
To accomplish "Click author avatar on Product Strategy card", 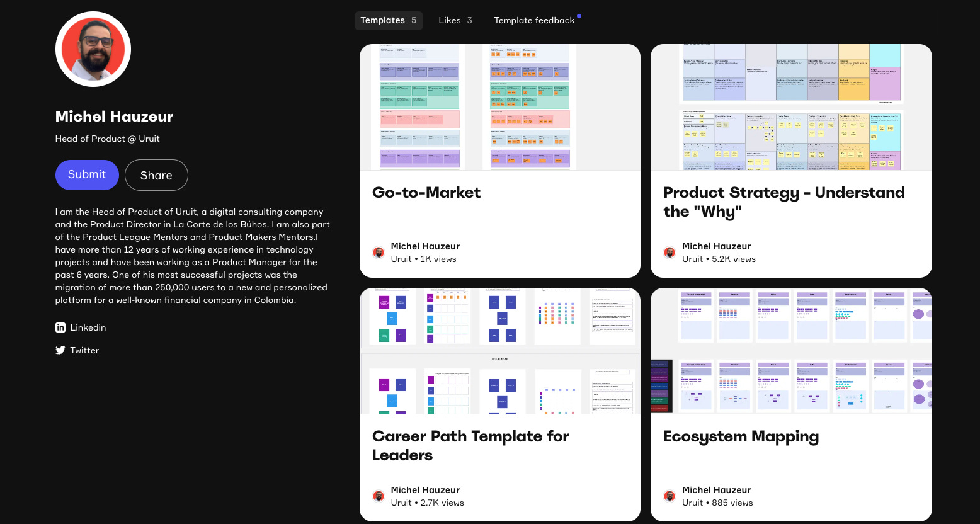I will coord(669,253).
